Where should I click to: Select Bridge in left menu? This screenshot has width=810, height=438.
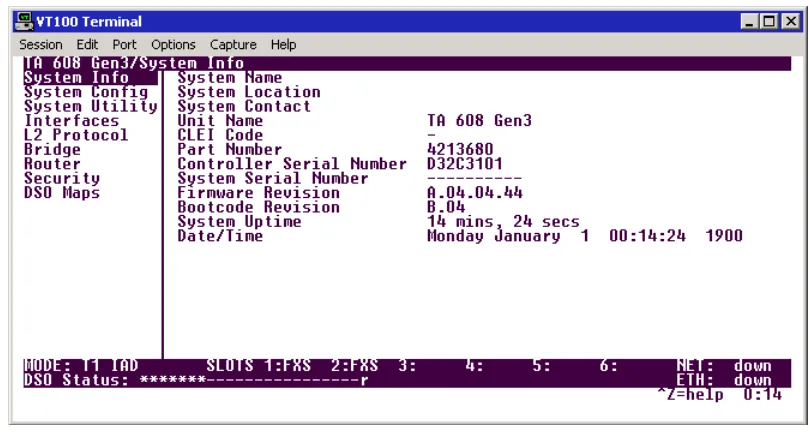tap(52, 150)
